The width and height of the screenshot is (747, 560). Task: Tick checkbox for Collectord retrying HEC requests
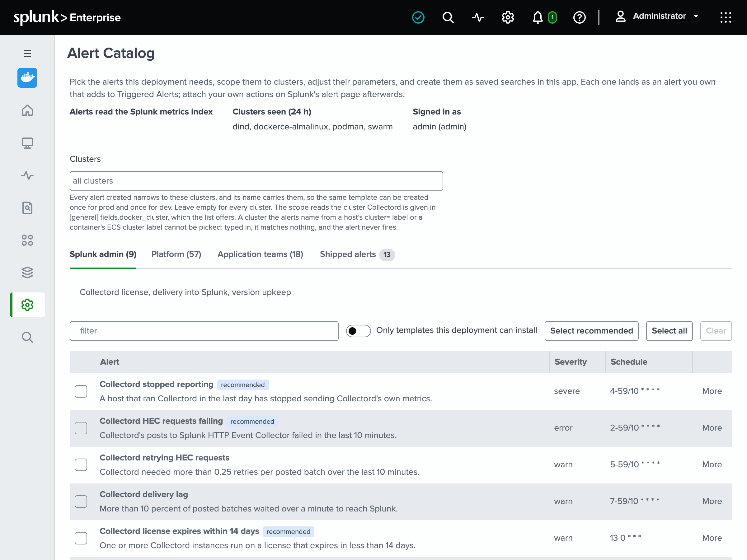[81, 465]
